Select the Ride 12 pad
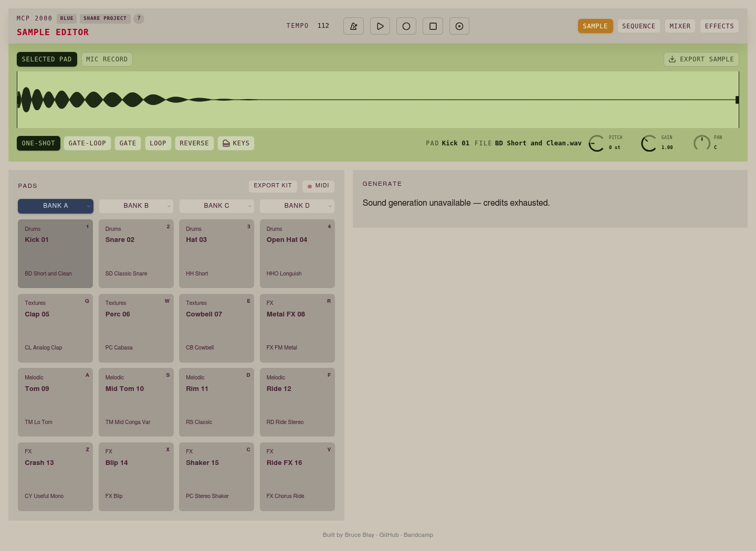756x551 pixels. point(297,402)
